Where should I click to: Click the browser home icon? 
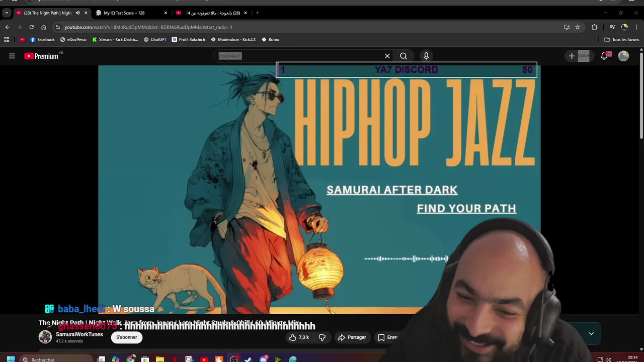(x=43, y=27)
